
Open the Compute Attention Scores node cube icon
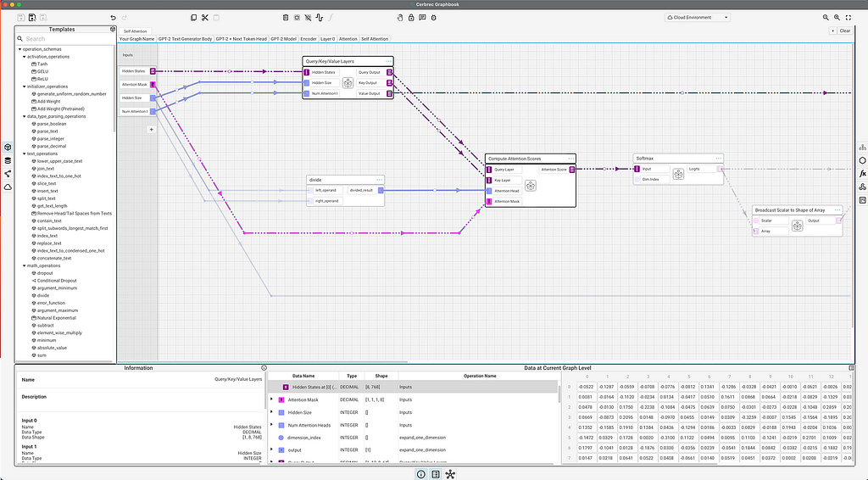[x=531, y=186]
